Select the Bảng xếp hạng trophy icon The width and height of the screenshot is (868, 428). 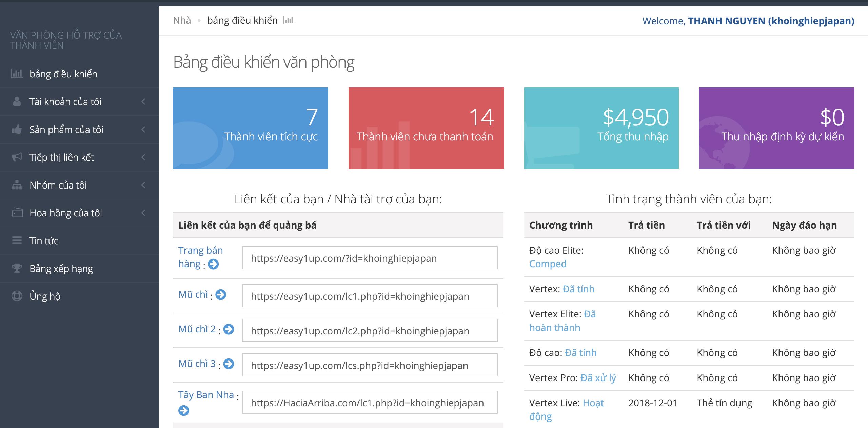(16, 269)
